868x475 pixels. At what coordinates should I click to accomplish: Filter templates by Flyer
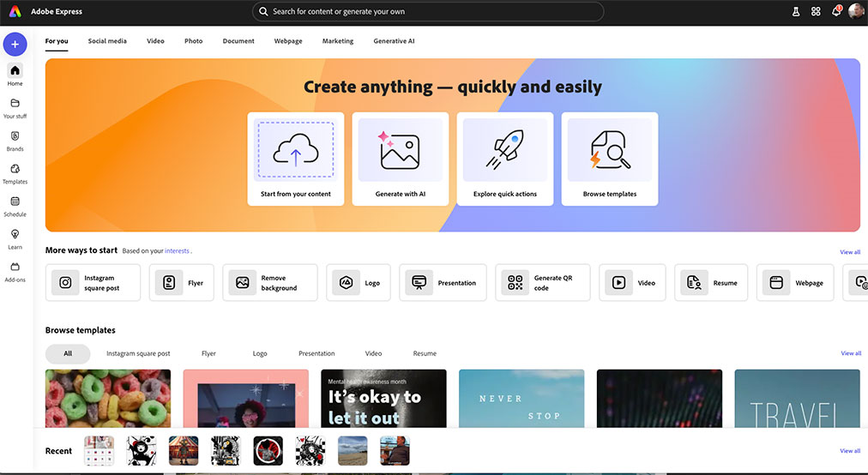pos(208,353)
